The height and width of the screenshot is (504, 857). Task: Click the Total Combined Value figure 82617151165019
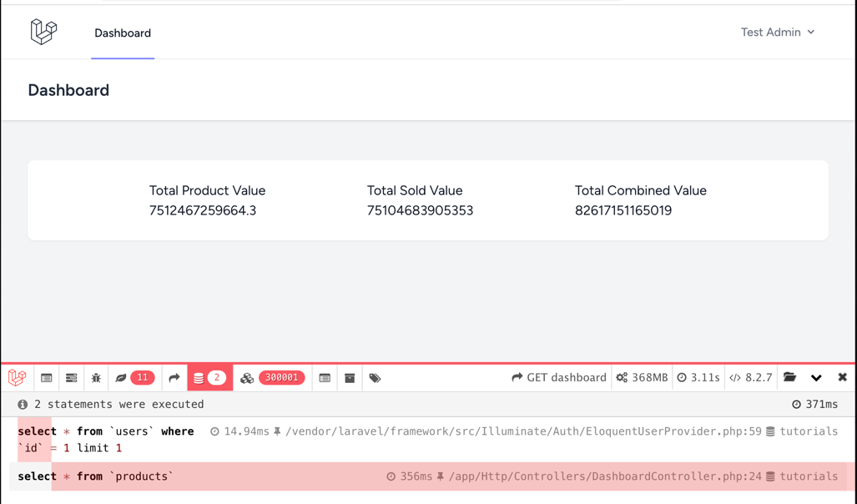pyautogui.click(x=623, y=210)
